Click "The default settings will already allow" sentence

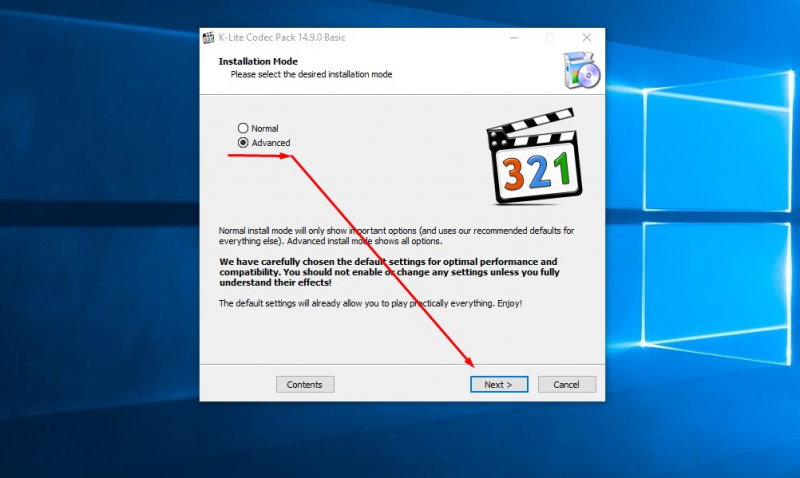coord(370,303)
